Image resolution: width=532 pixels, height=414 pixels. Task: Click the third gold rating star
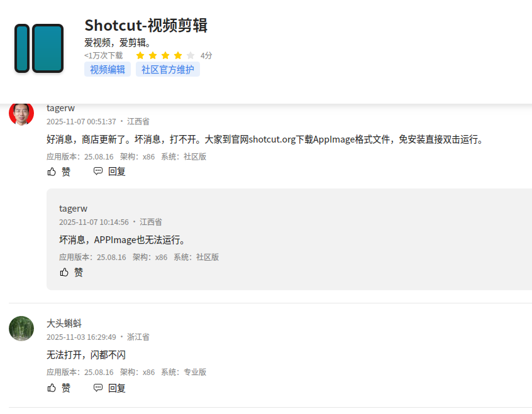(165, 55)
